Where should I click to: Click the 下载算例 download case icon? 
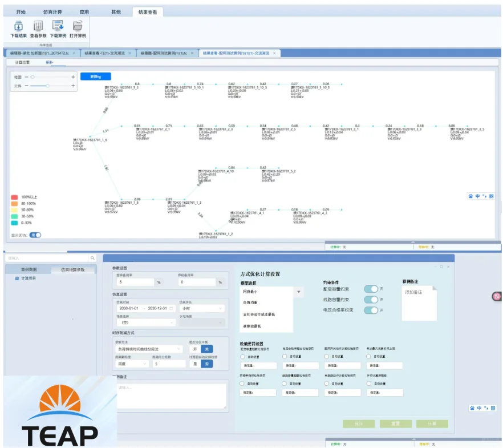58,26
